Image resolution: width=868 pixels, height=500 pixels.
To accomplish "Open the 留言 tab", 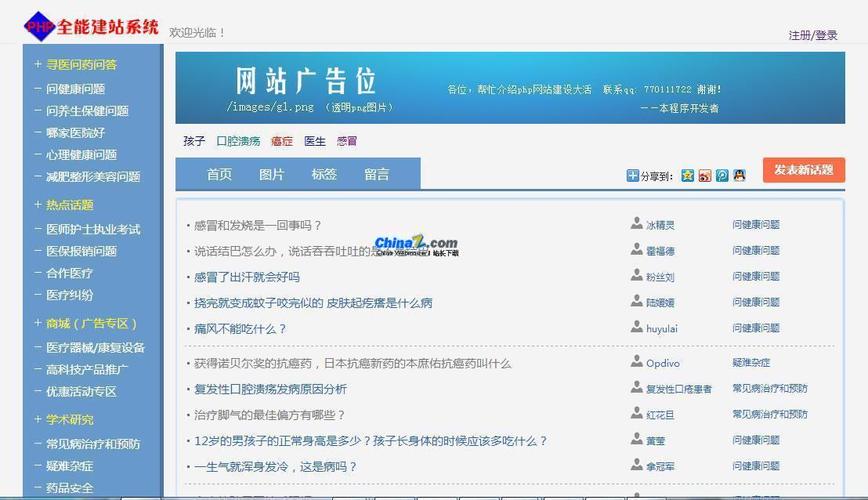I will (377, 174).
